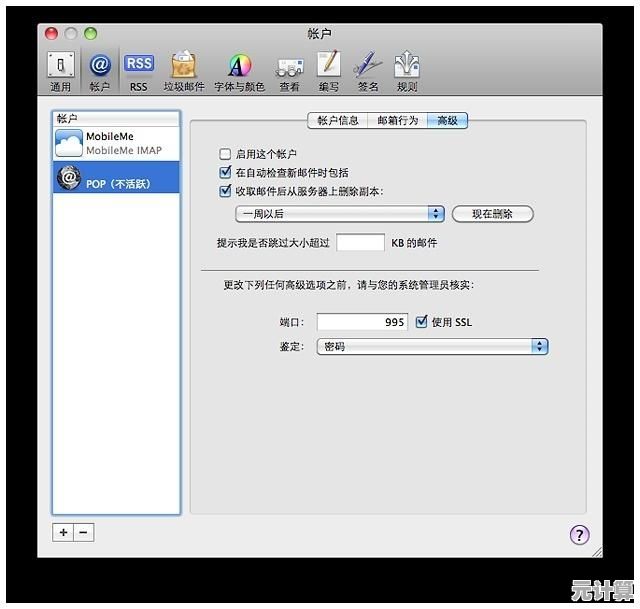The image size is (640, 609).
Task: Switch to the 邮箱行为 tab
Action: (x=397, y=121)
